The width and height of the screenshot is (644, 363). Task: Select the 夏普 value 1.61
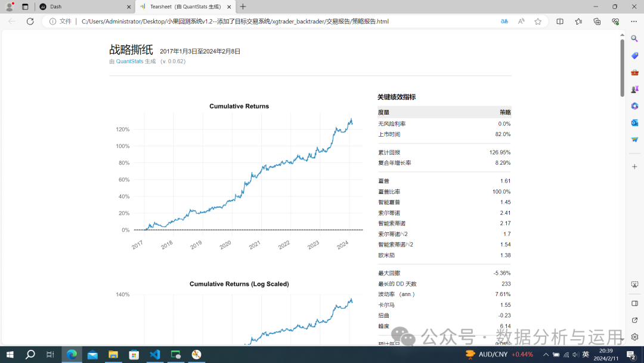(x=505, y=181)
